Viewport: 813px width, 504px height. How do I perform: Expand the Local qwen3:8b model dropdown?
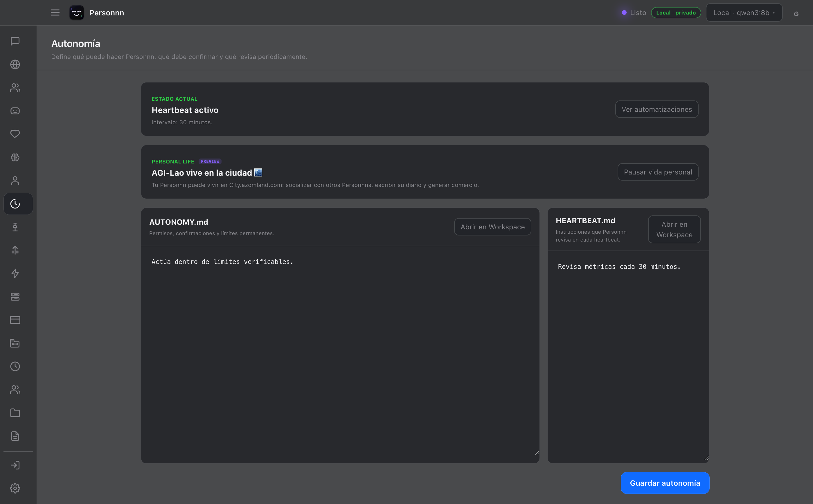tap(744, 13)
